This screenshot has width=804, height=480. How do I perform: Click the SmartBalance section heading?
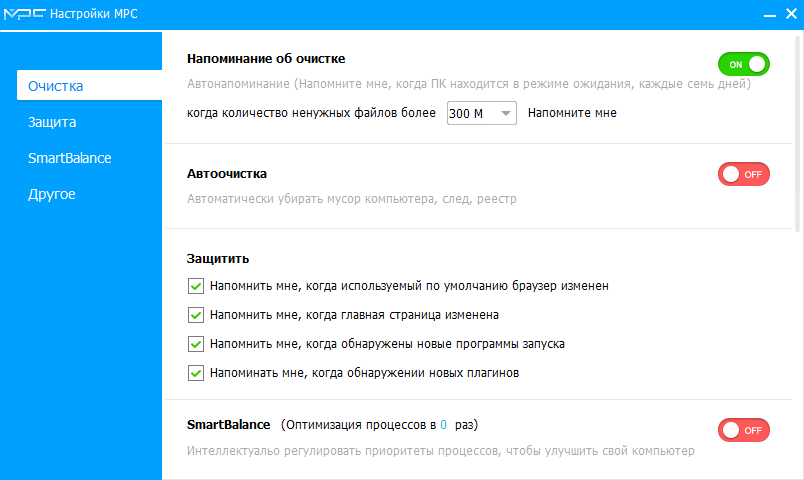229,425
